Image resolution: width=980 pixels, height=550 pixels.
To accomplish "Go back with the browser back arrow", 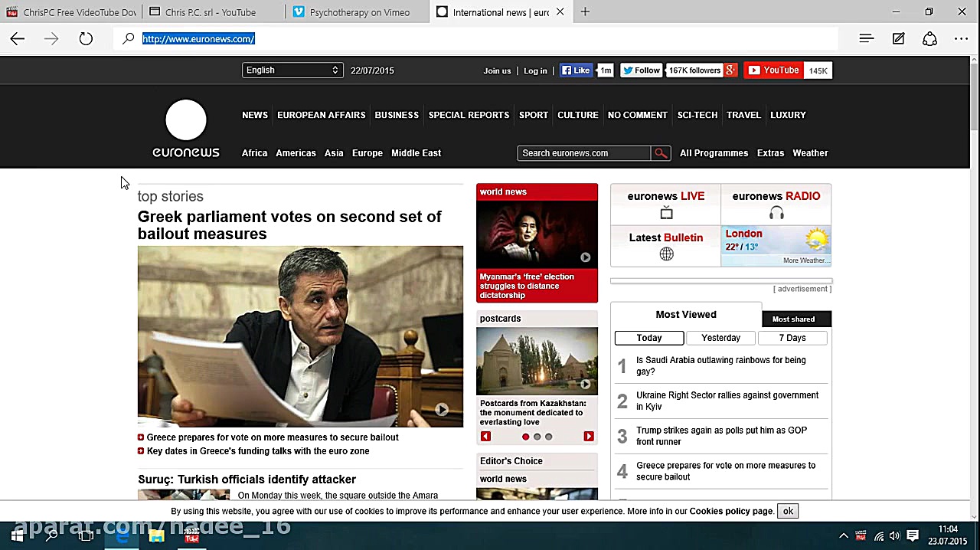I will coord(17,39).
